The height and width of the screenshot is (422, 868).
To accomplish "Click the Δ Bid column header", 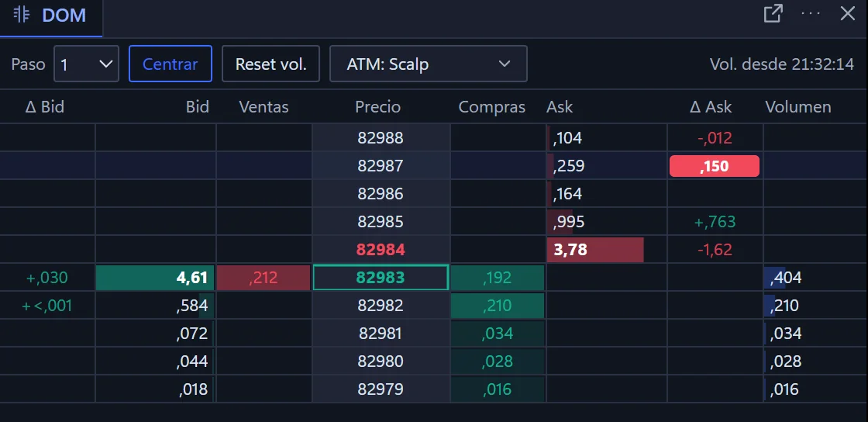I will point(45,107).
